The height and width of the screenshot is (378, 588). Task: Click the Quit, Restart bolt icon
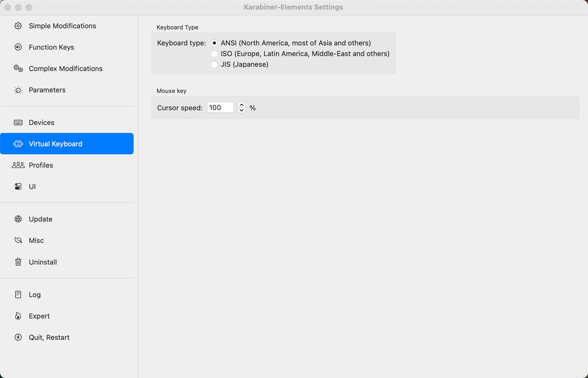click(x=18, y=337)
